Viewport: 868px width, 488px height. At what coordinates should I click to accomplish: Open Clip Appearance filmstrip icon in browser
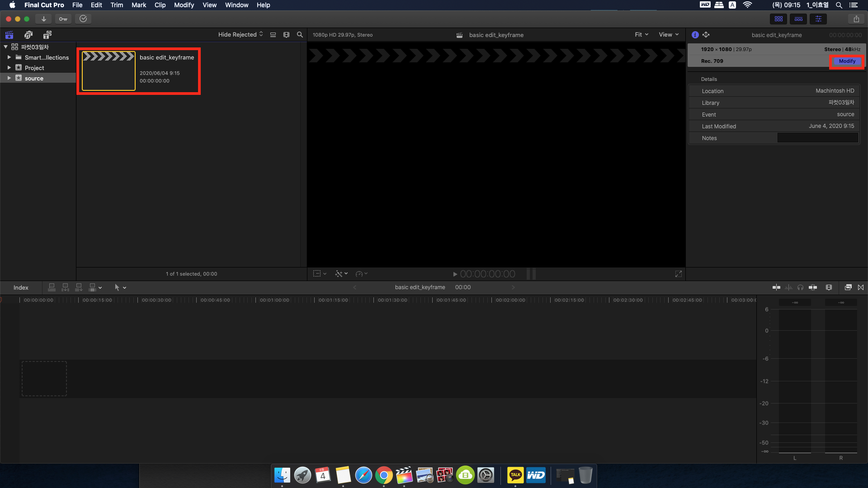(x=286, y=35)
